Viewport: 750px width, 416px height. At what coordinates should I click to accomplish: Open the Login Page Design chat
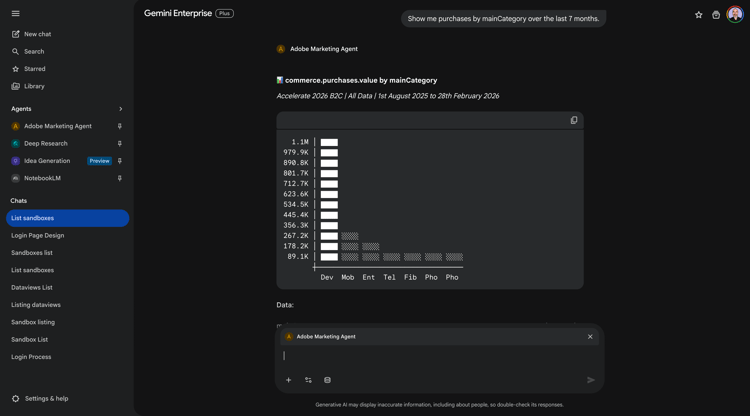[37, 235]
